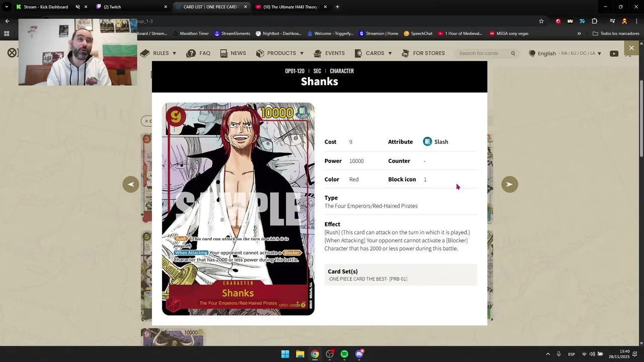The height and width of the screenshot is (362, 644).
Task: Open the Todos los marcadores folder
Action: point(616,34)
